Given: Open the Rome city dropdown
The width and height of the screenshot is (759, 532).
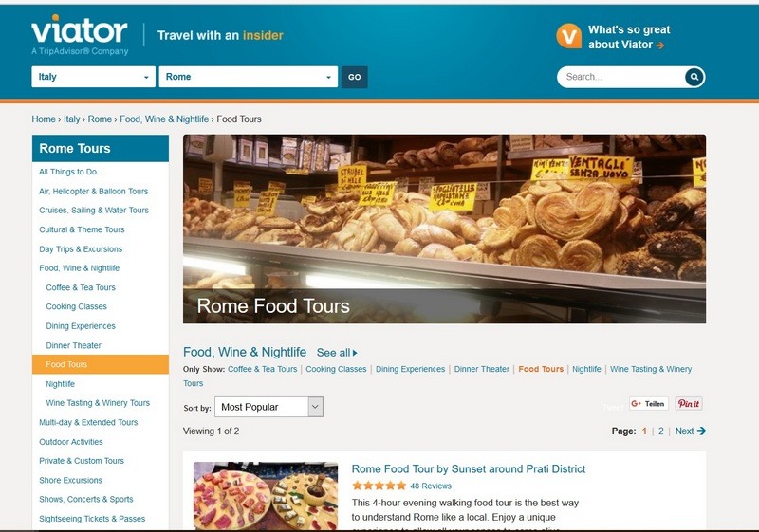Looking at the screenshot, I should click(x=249, y=77).
